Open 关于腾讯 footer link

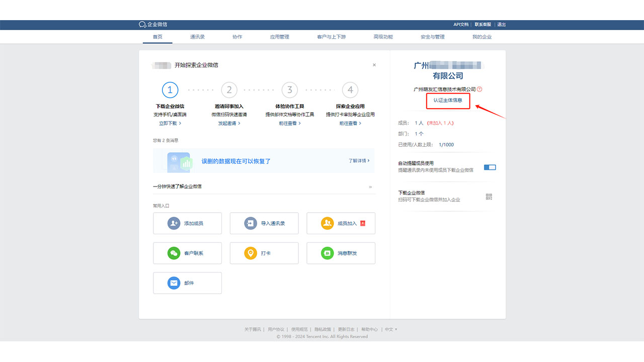point(253,329)
